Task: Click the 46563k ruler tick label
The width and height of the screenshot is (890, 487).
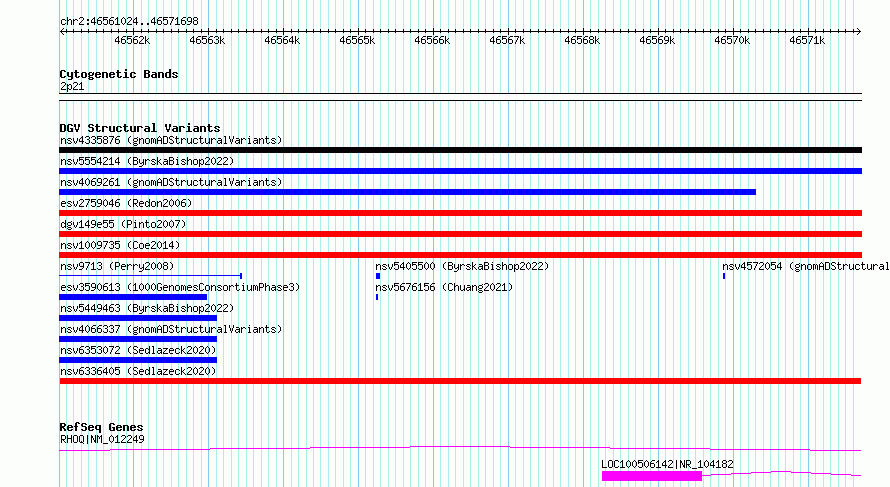Action: pos(207,41)
